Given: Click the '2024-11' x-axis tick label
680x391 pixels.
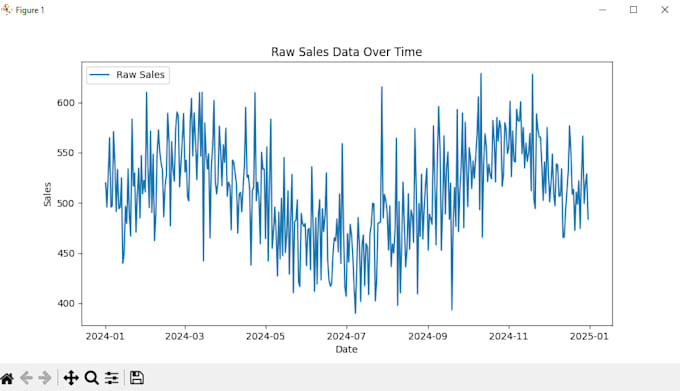Looking at the screenshot, I should point(508,336).
